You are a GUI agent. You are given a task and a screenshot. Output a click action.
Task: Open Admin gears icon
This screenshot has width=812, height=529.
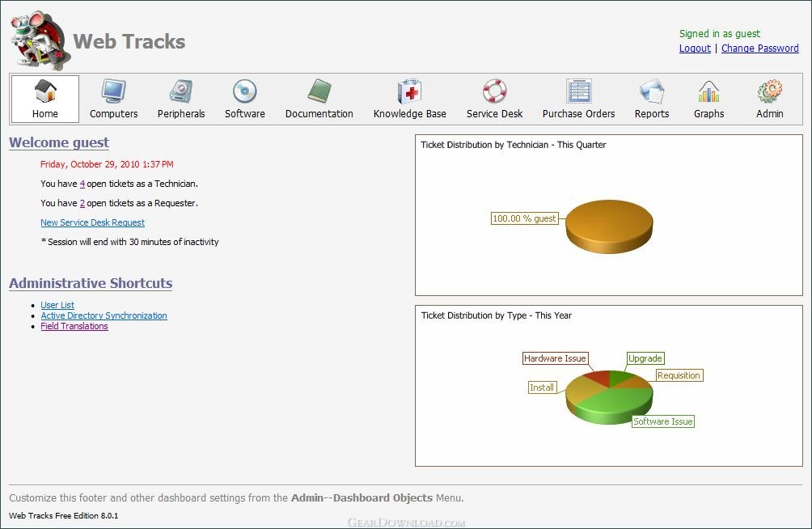click(x=769, y=91)
